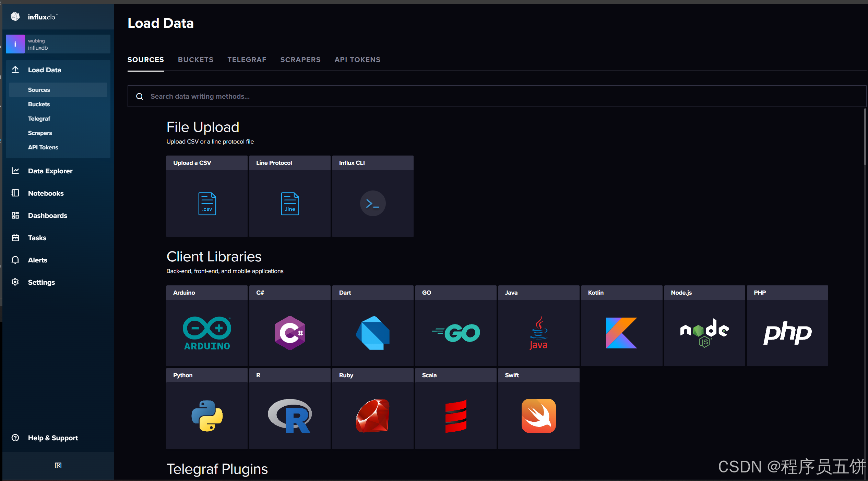Switch to the BUCKETS tab
Viewport: 868px width, 481px height.
(195, 59)
